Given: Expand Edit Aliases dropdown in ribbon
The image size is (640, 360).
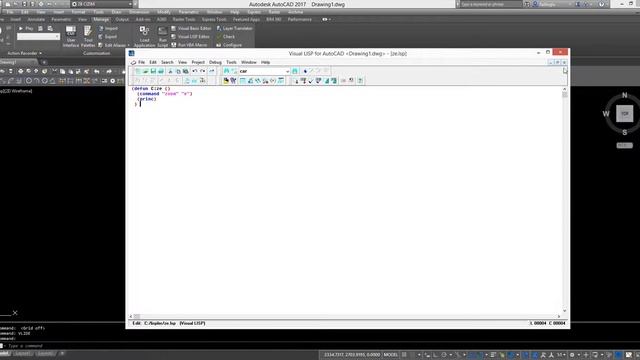Looking at the screenshot, I should 129,45.
